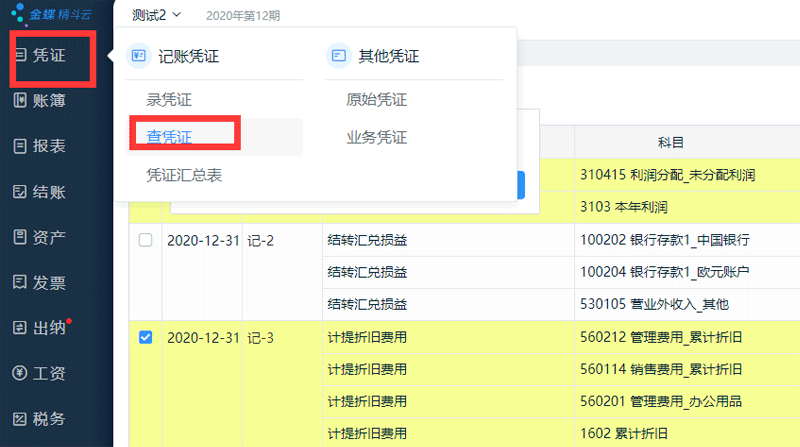Click 结转汇兑损益 summary beside 100202

(x=367, y=240)
